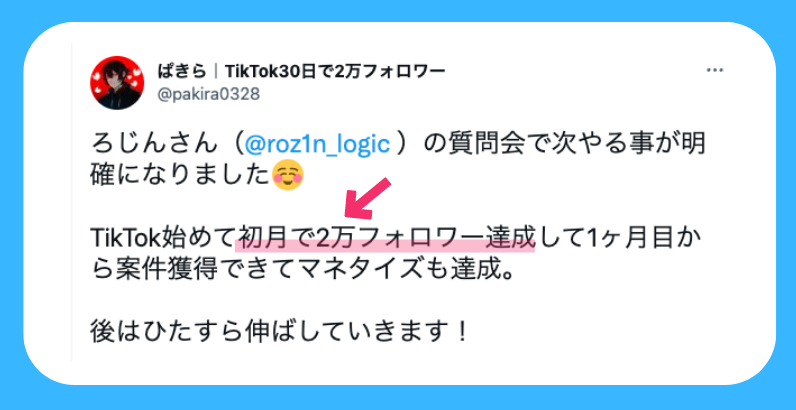Open the tweet's three-dot more options menu

[x=715, y=71]
